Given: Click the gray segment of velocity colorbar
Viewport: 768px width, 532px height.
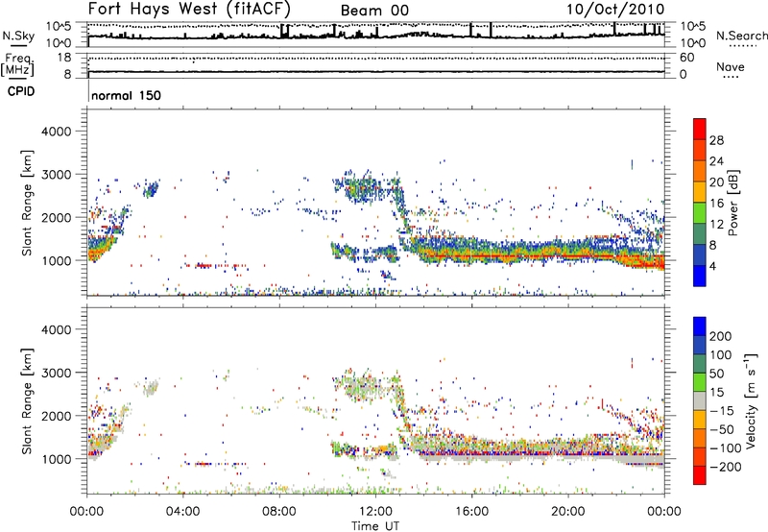Looking at the screenshot, I should (700, 400).
